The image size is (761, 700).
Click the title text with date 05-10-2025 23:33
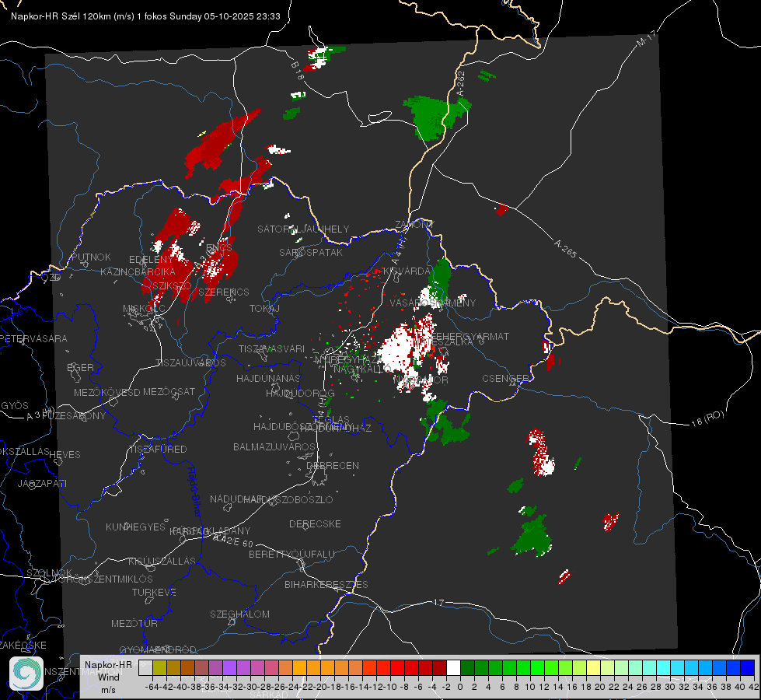(145, 16)
